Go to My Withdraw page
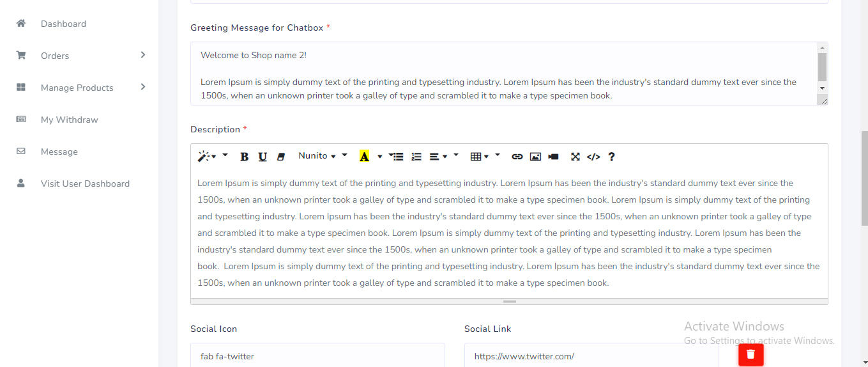Image resolution: width=868 pixels, height=367 pixels. coord(69,120)
